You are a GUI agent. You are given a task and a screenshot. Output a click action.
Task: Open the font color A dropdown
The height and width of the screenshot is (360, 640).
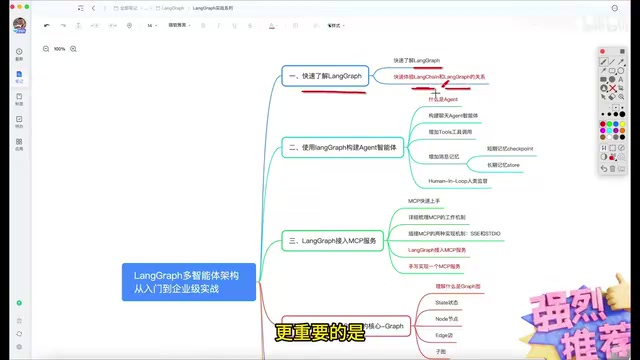tap(273, 26)
